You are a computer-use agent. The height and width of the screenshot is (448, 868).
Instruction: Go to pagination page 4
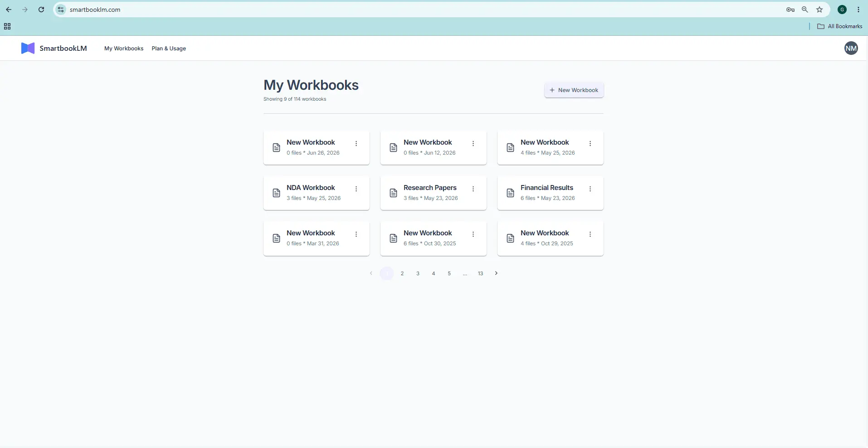(x=434, y=273)
